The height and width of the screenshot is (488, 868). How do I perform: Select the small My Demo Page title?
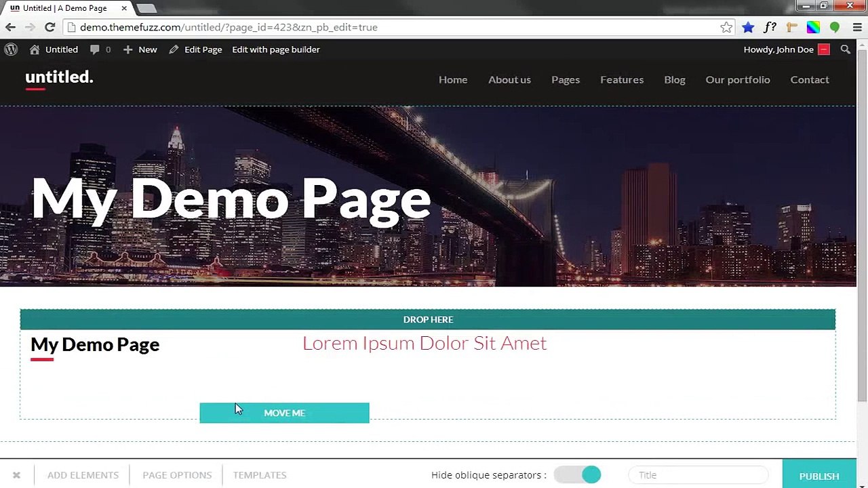(x=95, y=344)
